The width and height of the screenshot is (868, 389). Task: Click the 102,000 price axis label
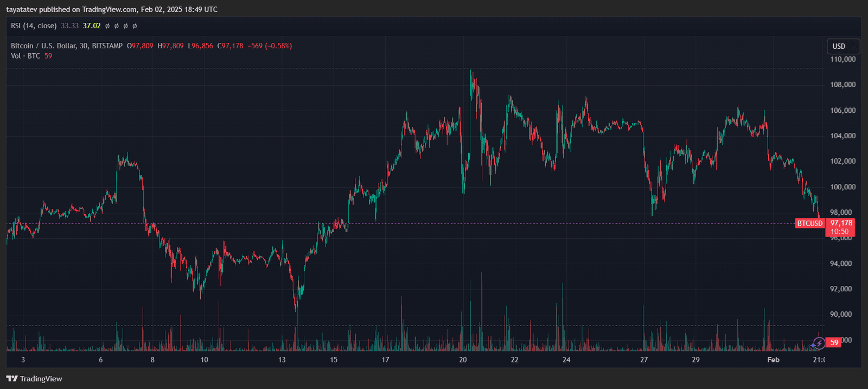(843, 161)
